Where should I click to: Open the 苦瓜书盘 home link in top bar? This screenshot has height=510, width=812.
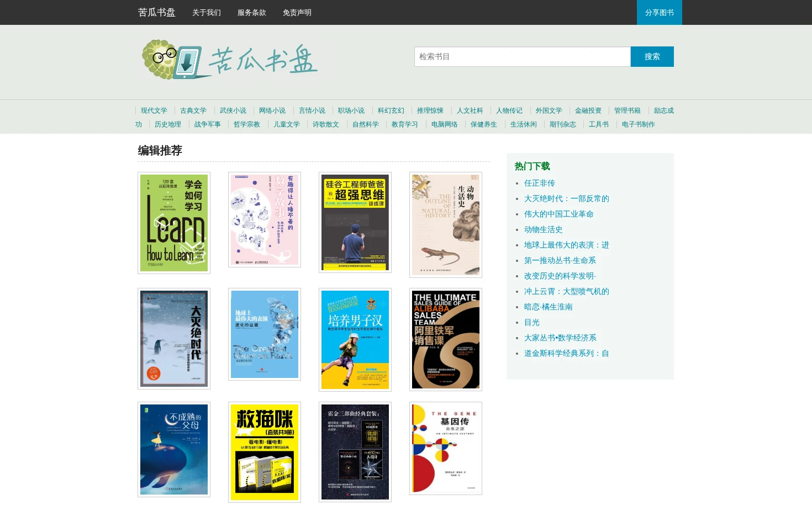coord(156,12)
